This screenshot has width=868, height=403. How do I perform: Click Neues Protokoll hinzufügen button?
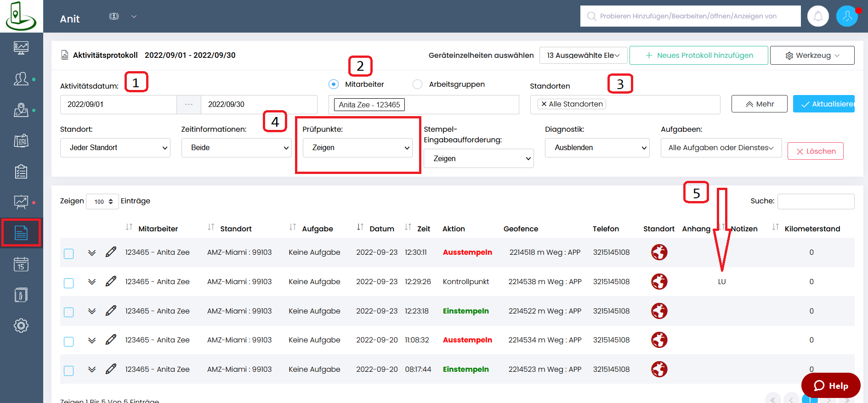[698, 56]
